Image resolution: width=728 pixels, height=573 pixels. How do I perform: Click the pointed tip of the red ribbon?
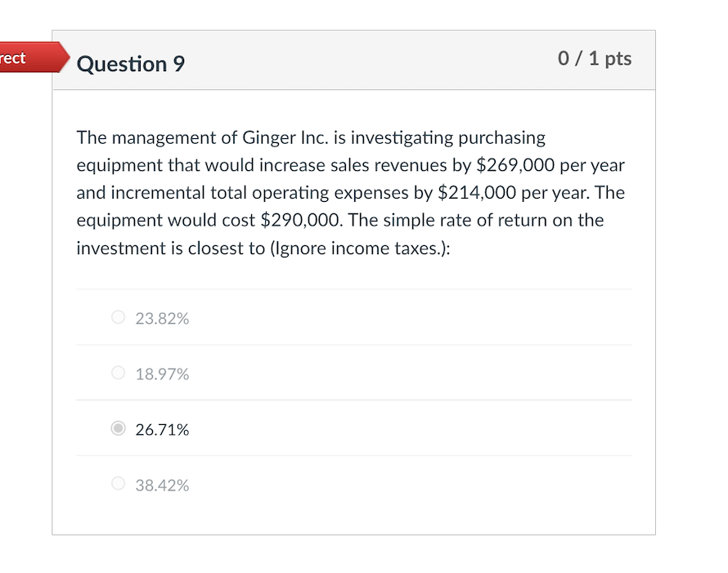click(x=68, y=57)
